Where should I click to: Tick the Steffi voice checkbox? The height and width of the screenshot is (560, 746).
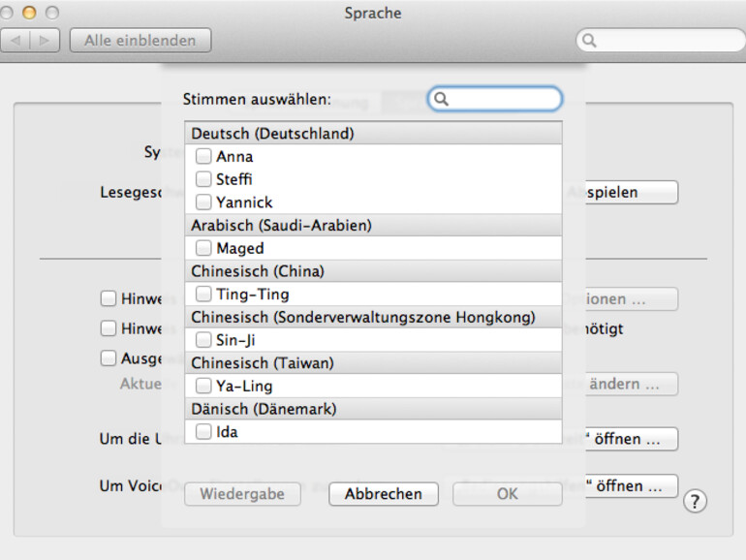coord(203,179)
